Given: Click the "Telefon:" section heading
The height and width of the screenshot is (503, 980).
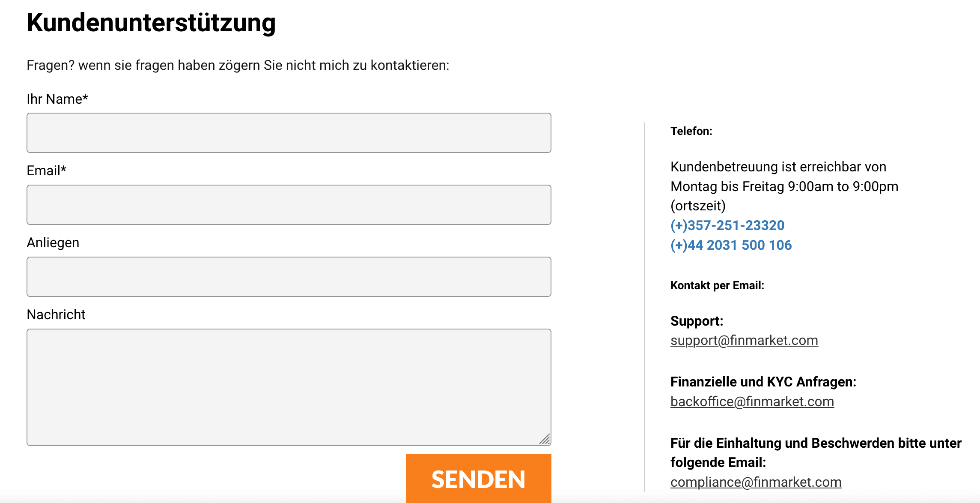Looking at the screenshot, I should 691,131.
